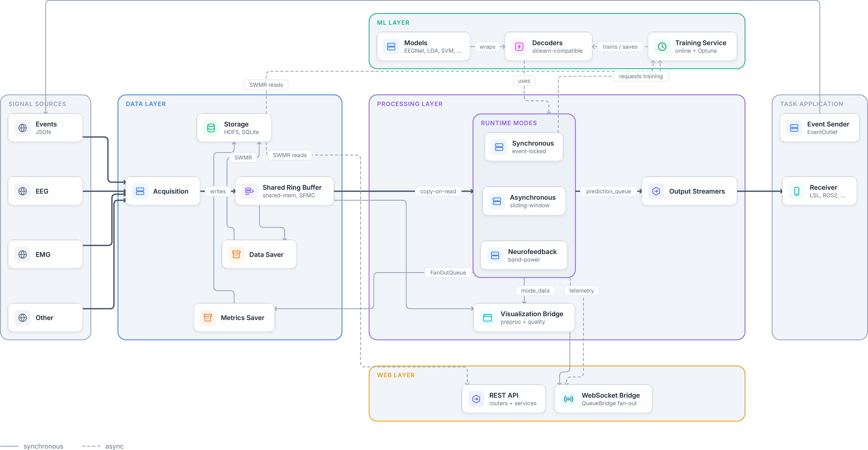The image size is (868, 450).
Task: Click the copy-on-read edge label
Action: tap(438, 191)
